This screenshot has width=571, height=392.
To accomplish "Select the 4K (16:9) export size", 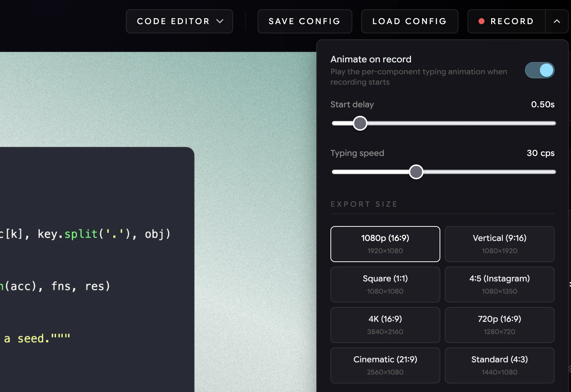I will click(x=385, y=325).
